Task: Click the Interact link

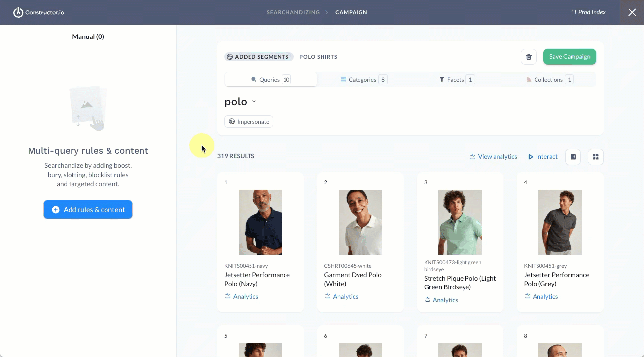Action: [542, 157]
